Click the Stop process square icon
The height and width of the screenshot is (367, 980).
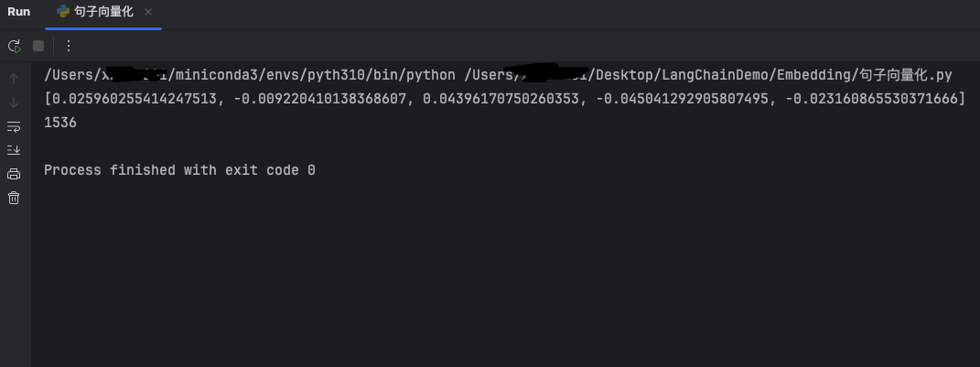pos(38,46)
